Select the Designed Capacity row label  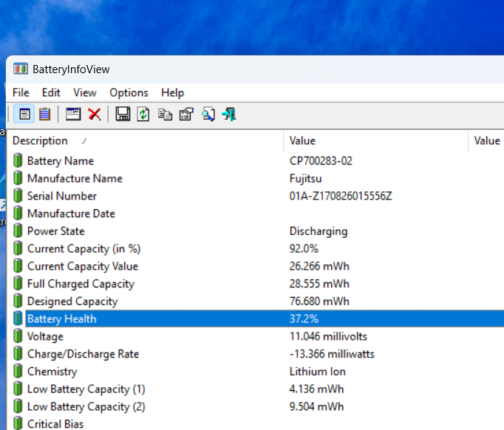[x=72, y=301]
